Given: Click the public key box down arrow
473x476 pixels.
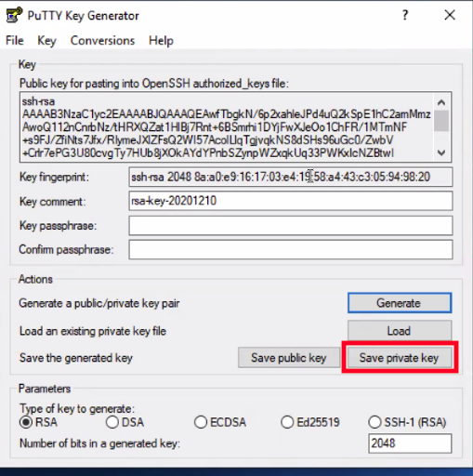Looking at the screenshot, I should pos(441,152).
